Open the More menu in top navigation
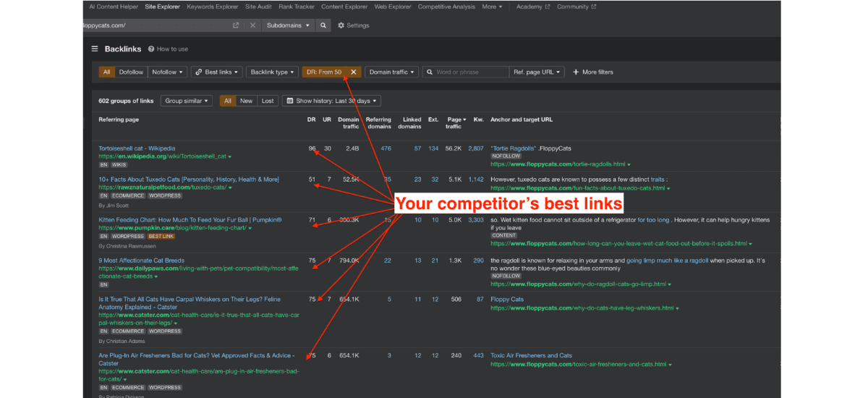The image size is (868, 398). pyautogui.click(x=493, y=7)
